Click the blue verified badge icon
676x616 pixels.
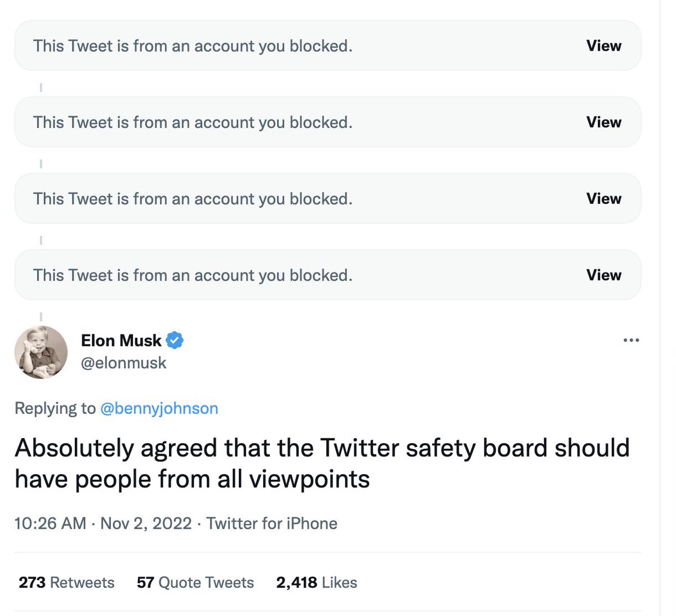175,340
